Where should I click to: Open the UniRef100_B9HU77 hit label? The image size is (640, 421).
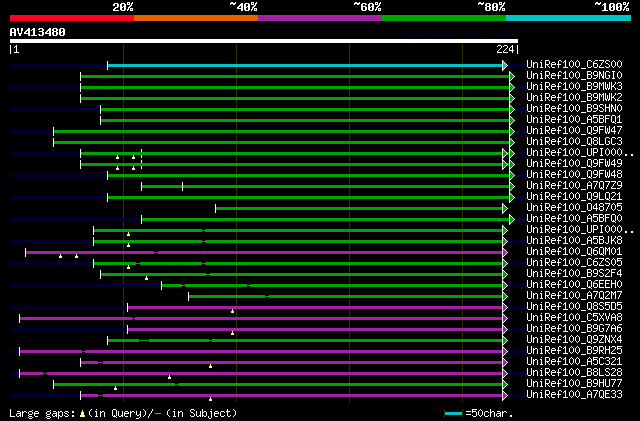point(574,384)
